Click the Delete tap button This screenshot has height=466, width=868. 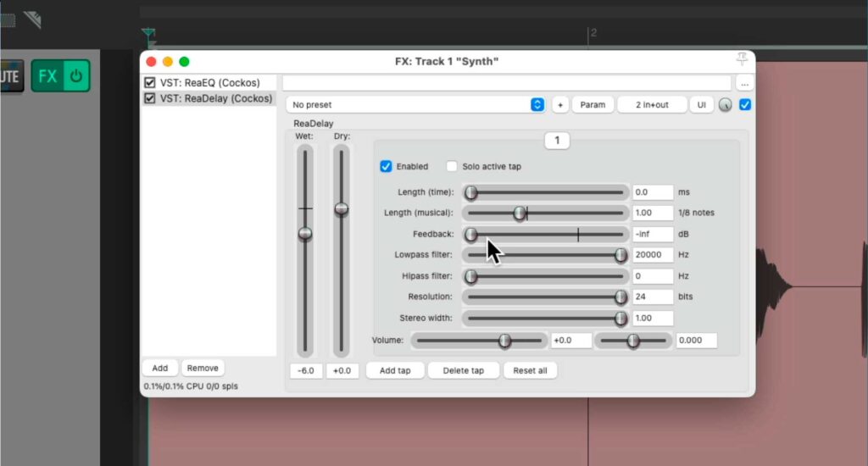pyautogui.click(x=464, y=370)
